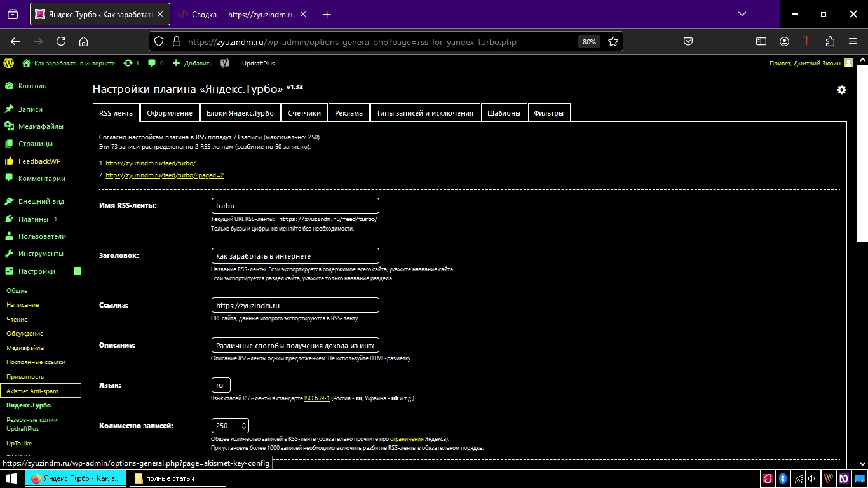Open Firefox View button
This screenshot has height=488, width=868.
pos(13,14)
